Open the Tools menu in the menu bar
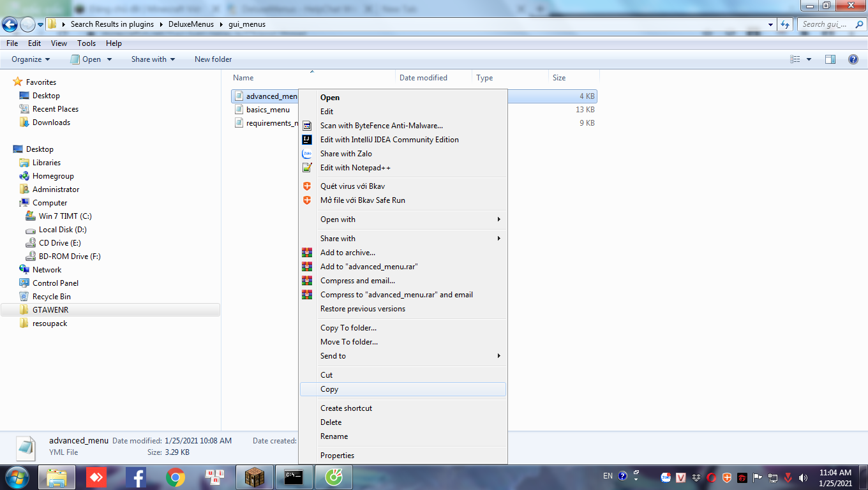Image resolution: width=868 pixels, height=490 pixels. point(87,43)
